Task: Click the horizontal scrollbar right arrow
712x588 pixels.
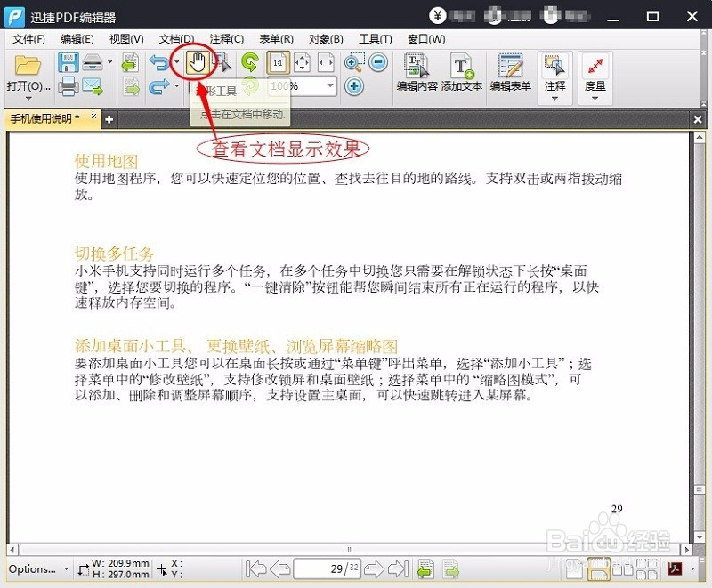Action: click(x=686, y=550)
